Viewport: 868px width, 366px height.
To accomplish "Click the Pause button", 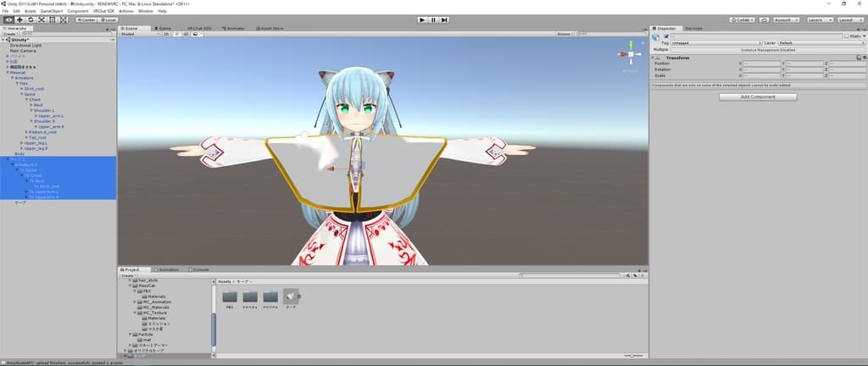I will point(433,19).
